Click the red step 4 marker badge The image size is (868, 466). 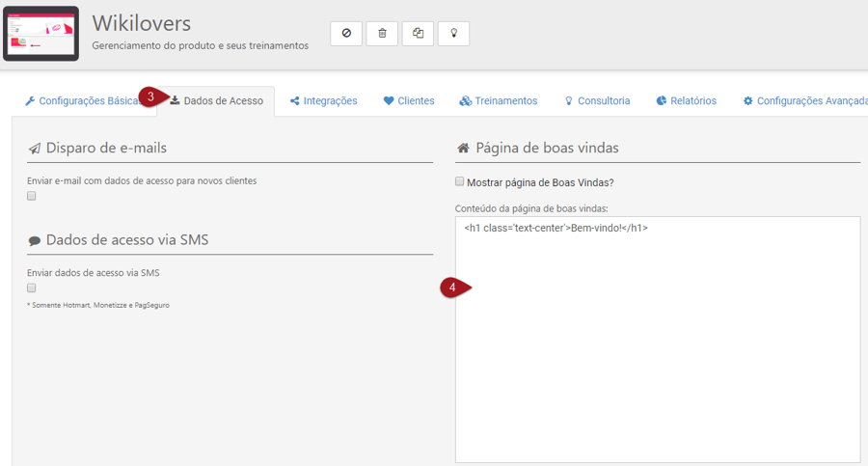[x=454, y=288]
